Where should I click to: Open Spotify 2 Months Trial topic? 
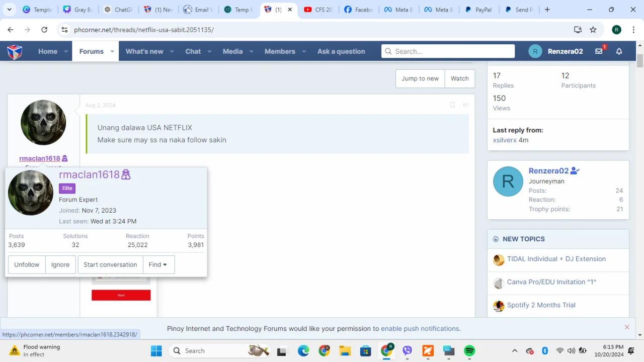coord(541,305)
